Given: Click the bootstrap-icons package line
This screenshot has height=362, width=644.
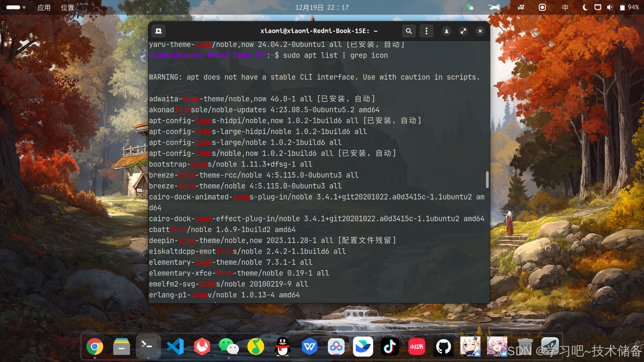Looking at the screenshot, I should click(230, 164).
